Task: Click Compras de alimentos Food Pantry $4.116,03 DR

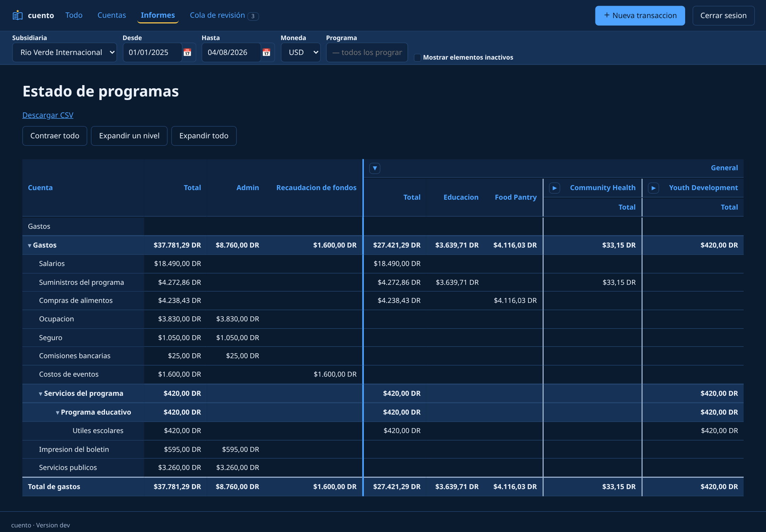Action: point(515,300)
